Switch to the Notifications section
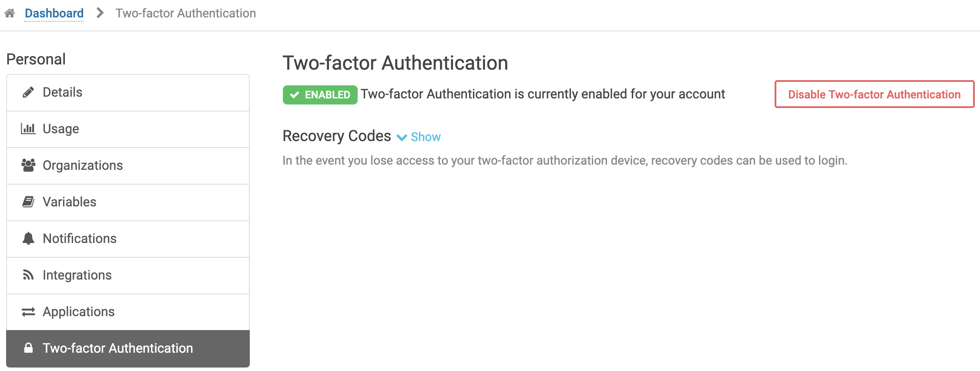Image resolution: width=980 pixels, height=371 pixels. [x=79, y=239]
